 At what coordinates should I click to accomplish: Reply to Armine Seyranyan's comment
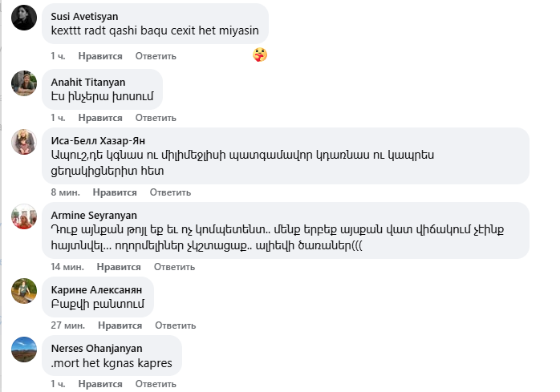click(168, 266)
